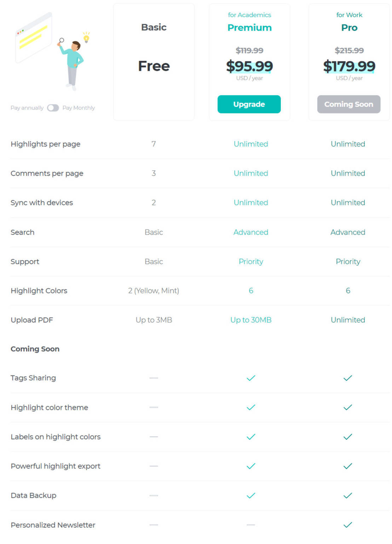Click the $95.99 Premium price text
Viewport: 392px width, 544px height.
(249, 67)
